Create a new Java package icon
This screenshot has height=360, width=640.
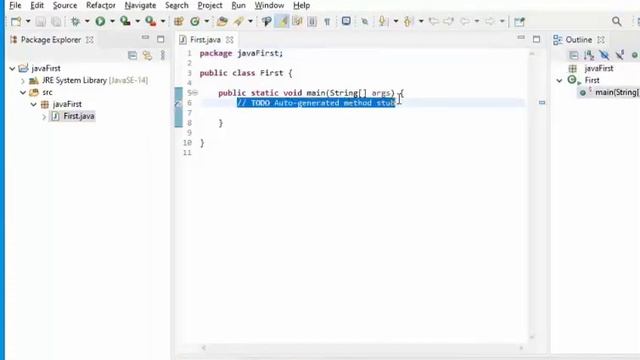[178, 21]
